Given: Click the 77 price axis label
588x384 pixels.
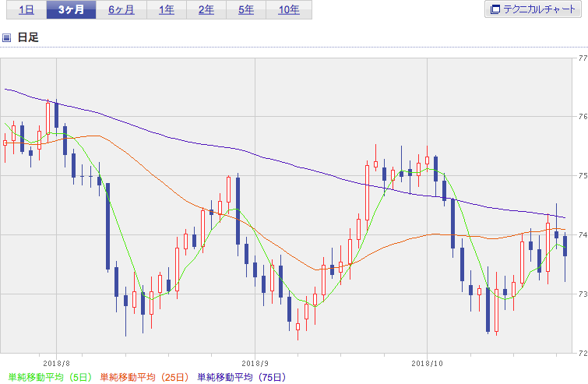Looking at the screenshot, I should [x=583, y=58].
